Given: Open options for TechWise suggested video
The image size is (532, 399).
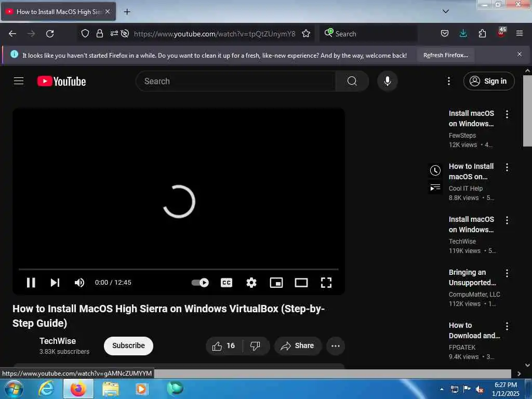Looking at the screenshot, I should (x=507, y=220).
